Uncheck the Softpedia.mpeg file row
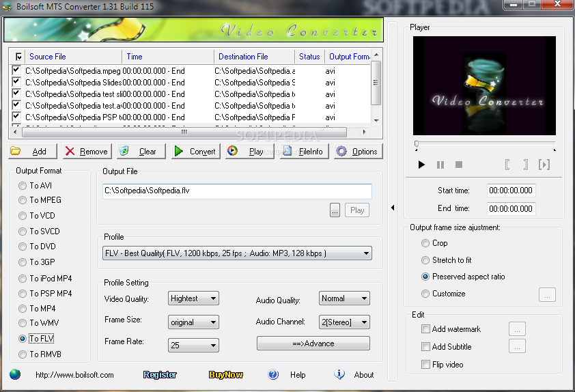This screenshot has height=392, width=575. point(16,70)
